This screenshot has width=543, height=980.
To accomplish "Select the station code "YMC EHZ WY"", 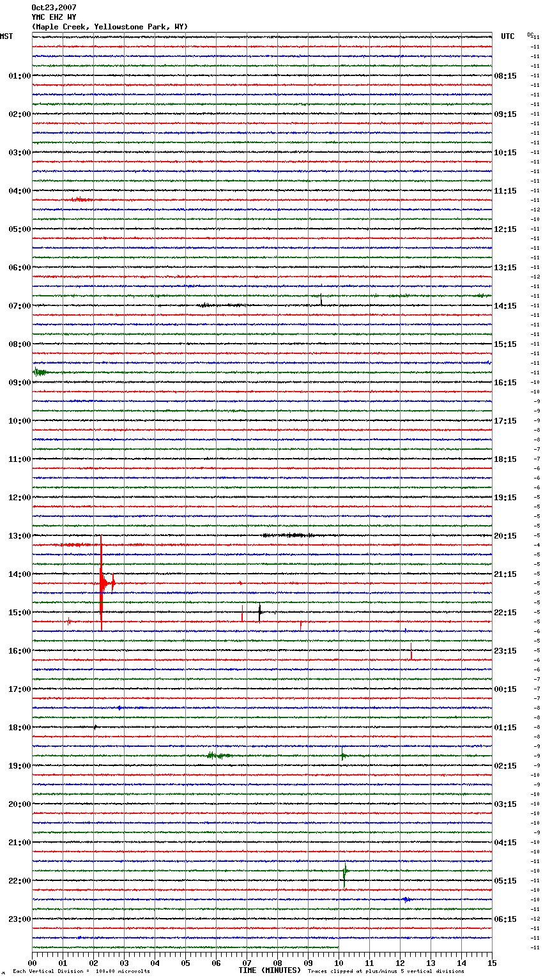I will (54, 17).
